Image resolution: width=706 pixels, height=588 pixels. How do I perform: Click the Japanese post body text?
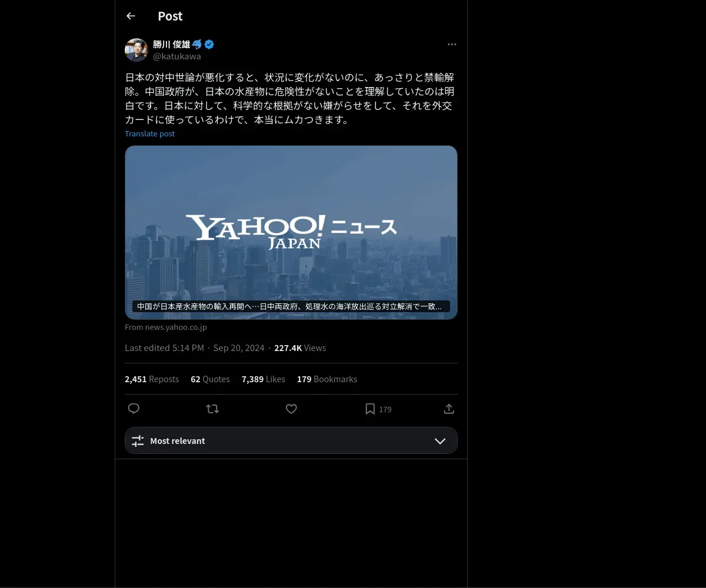[x=289, y=99]
